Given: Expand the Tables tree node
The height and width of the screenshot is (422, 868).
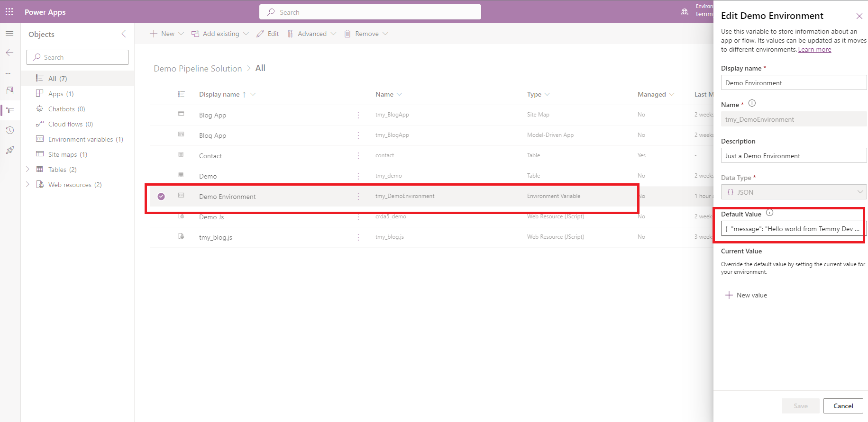Looking at the screenshot, I should click(x=27, y=169).
